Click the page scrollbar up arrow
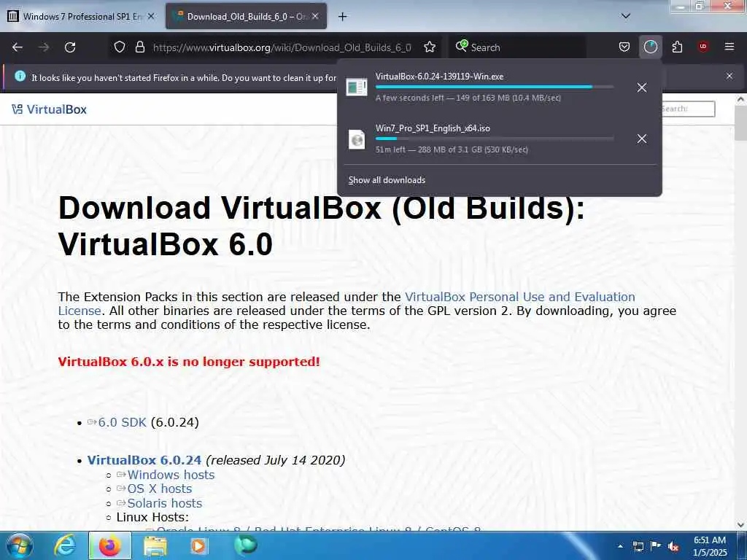Screen dimensions: 747x560 click(x=740, y=99)
